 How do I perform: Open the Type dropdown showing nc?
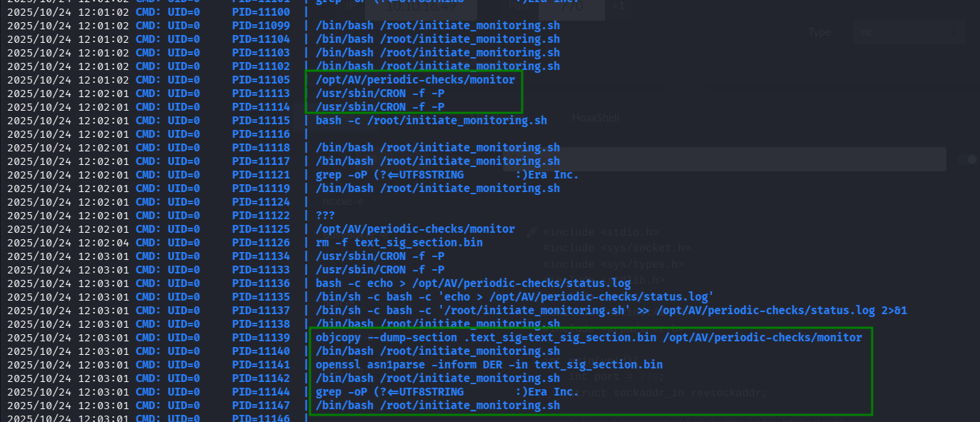[x=908, y=32]
